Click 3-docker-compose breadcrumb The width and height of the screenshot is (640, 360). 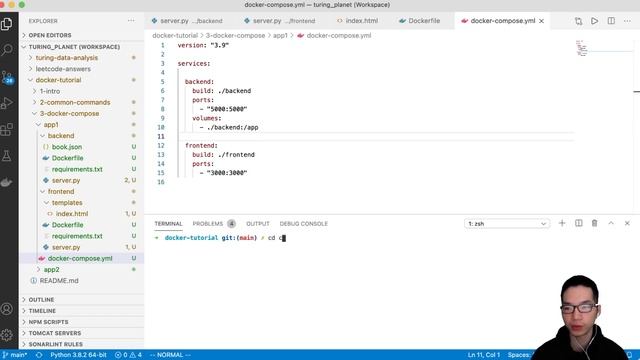click(235, 36)
